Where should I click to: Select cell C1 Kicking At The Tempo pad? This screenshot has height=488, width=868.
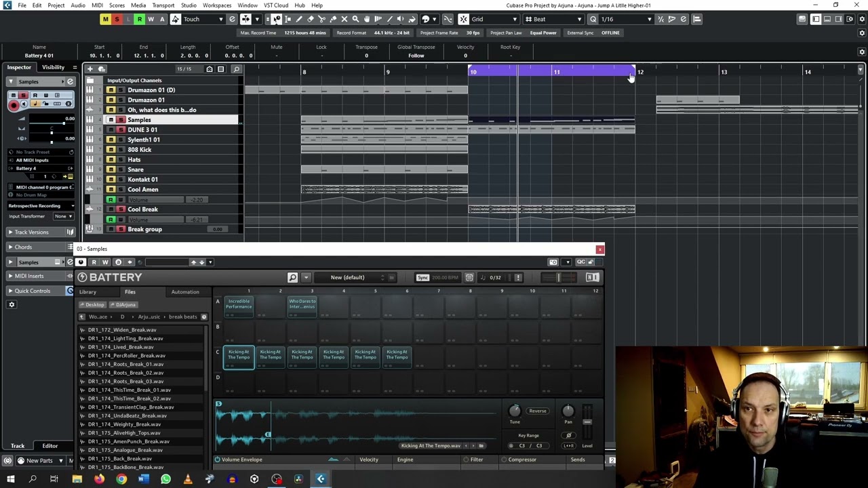coord(239,357)
